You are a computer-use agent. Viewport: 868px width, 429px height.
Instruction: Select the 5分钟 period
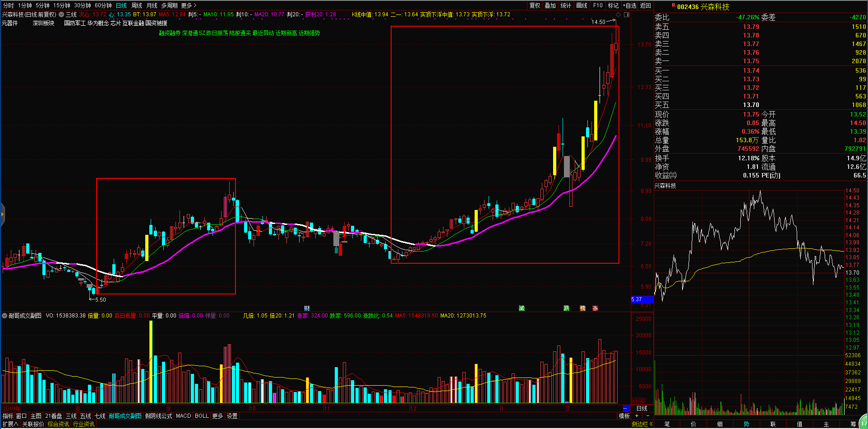tap(42, 5)
